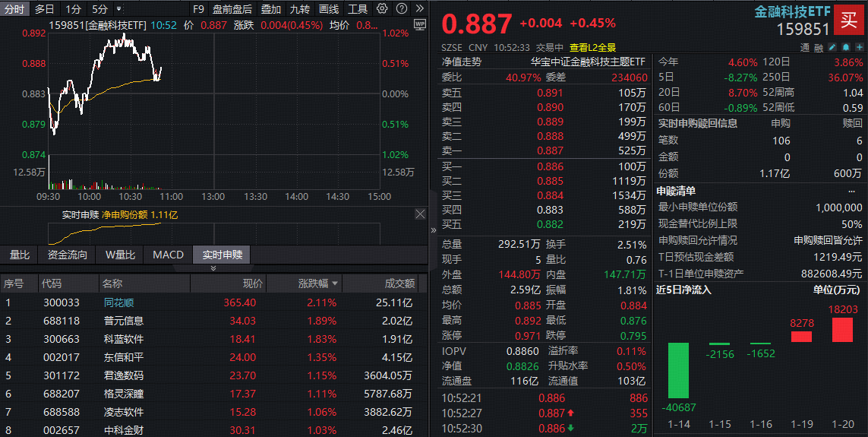The height and width of the screenshot is (437, 868).
Task: Select the 资金流向 tab
Action: point(68,255)
